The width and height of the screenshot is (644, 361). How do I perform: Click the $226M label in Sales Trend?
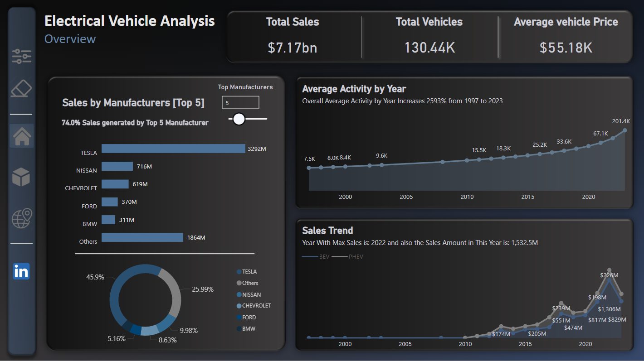click(609, 275)
